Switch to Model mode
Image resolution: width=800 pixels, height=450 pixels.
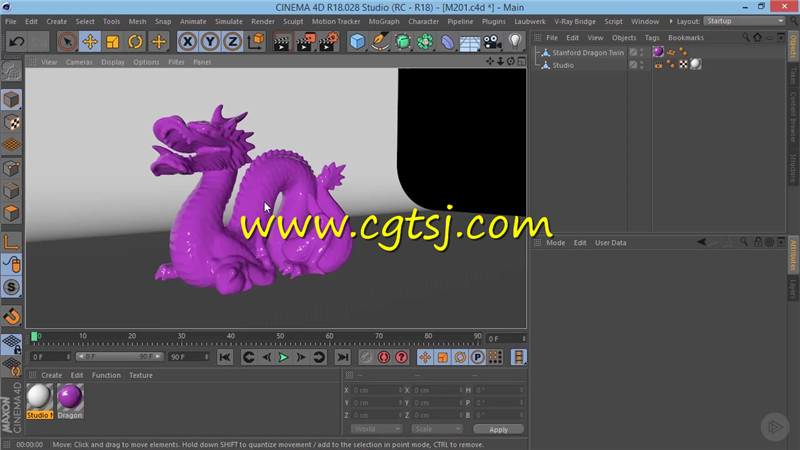click(x=11, y=99)
